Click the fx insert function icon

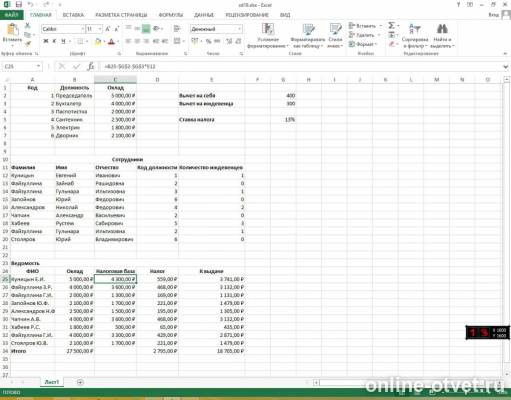tap(91, 66)
